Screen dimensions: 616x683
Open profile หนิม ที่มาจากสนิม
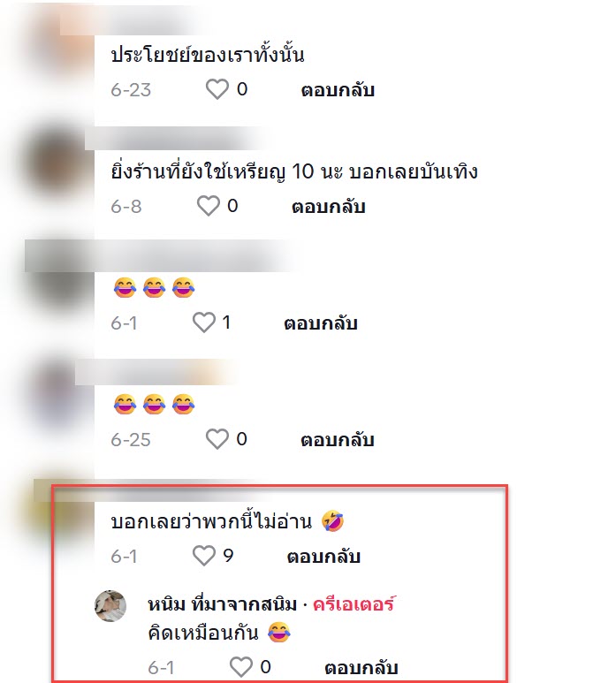pyautogui.click(x=222, y=604)
